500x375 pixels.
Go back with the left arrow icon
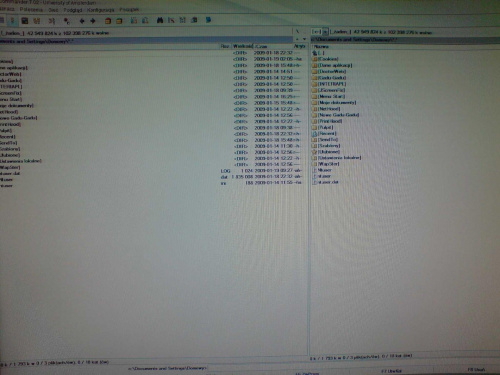point(82,21)
